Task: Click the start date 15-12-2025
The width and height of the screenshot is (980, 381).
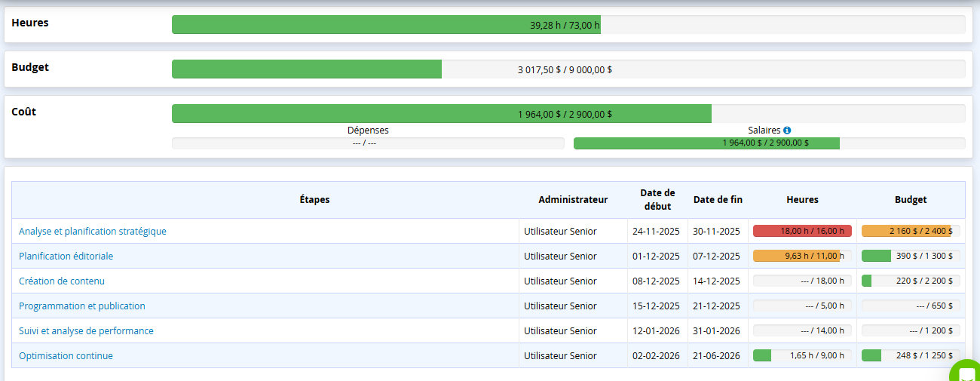Action: coord(656,306)
